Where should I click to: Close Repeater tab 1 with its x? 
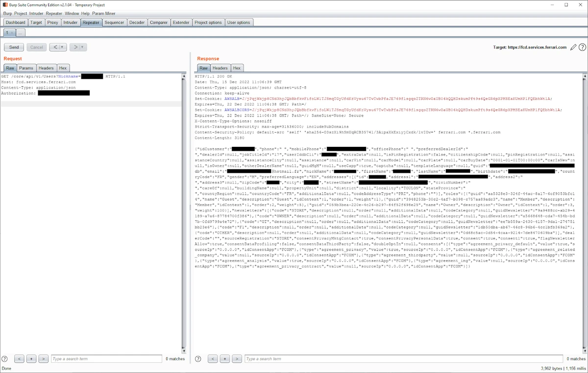12,33
